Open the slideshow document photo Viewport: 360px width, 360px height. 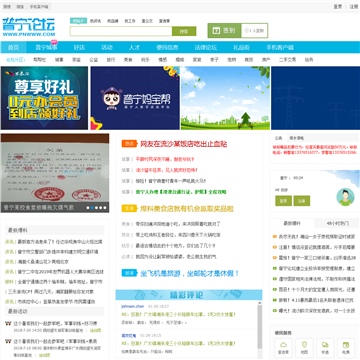(x=55, y=173)
